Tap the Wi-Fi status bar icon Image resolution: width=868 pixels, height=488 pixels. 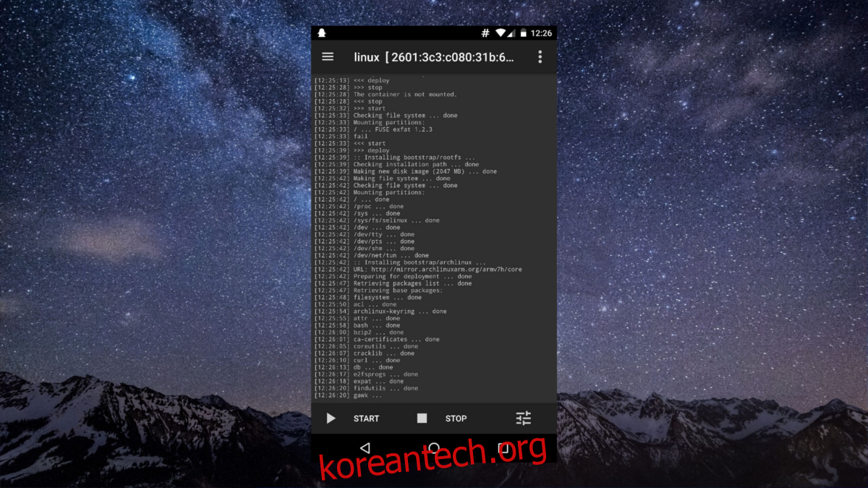point(500,33)
